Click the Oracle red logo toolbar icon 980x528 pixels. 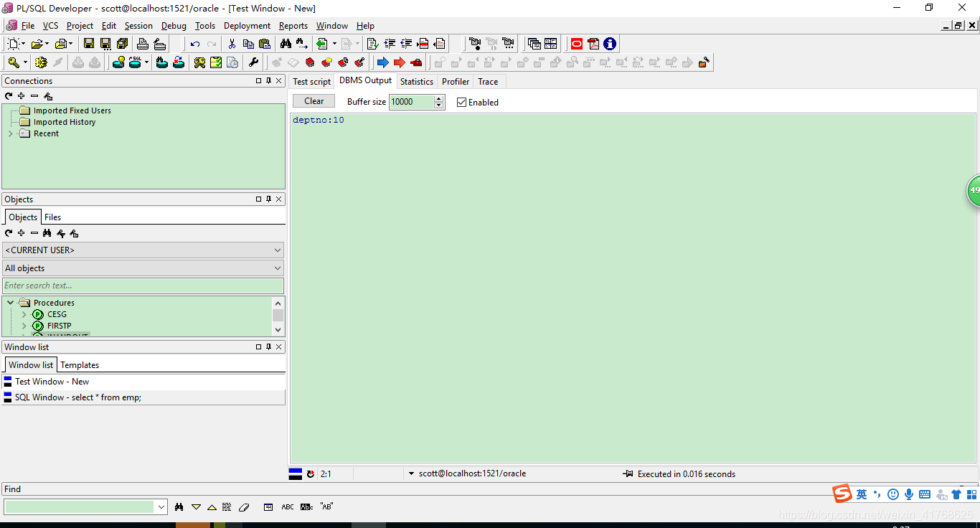[x=577, y=44]
